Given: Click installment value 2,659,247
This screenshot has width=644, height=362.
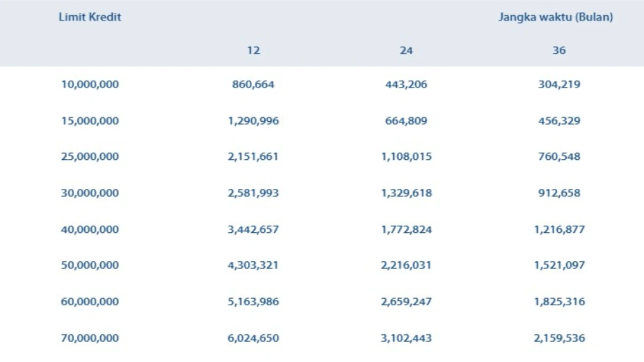Looking at the screenshot, I should coord(406,302).
